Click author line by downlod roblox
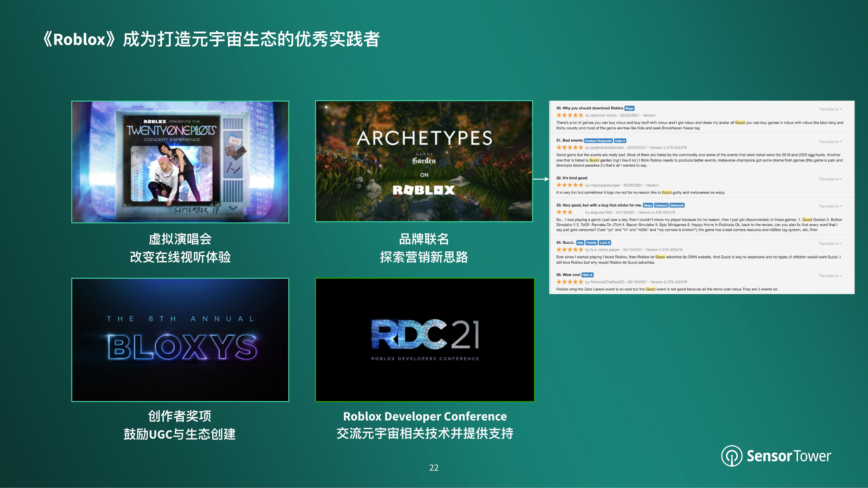This screenshot has height=488, width=868. (620, 115)
